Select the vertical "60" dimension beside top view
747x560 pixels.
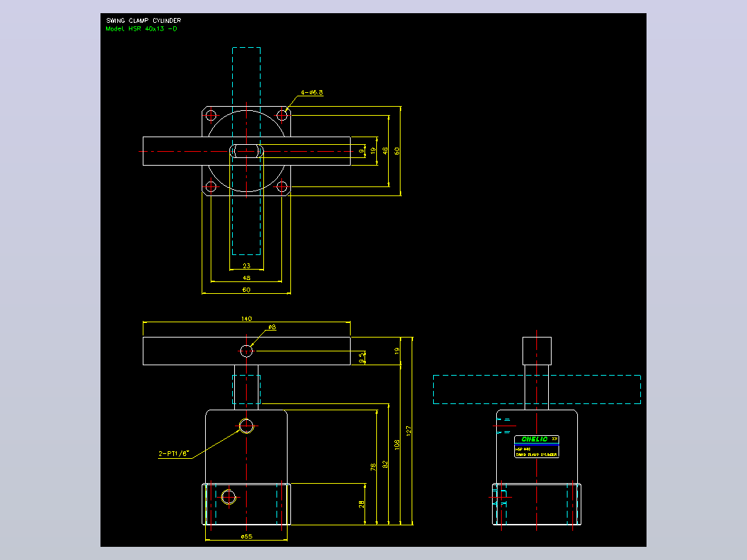(397, 151)
